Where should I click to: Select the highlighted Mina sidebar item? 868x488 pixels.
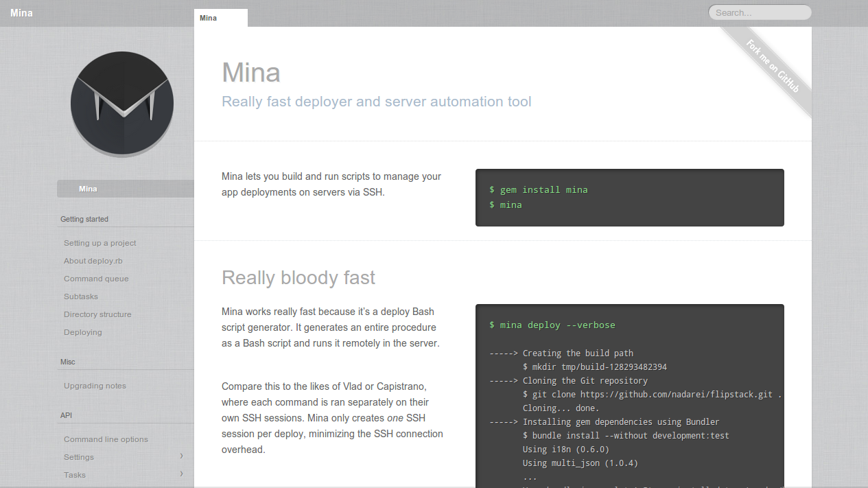[x=126, y=189]
